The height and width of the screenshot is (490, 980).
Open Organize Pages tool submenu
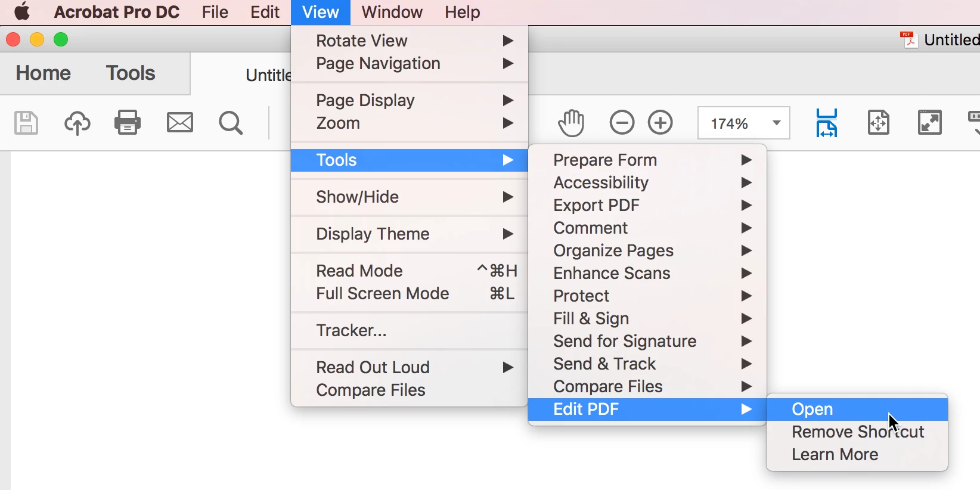(x=647, y=250)
